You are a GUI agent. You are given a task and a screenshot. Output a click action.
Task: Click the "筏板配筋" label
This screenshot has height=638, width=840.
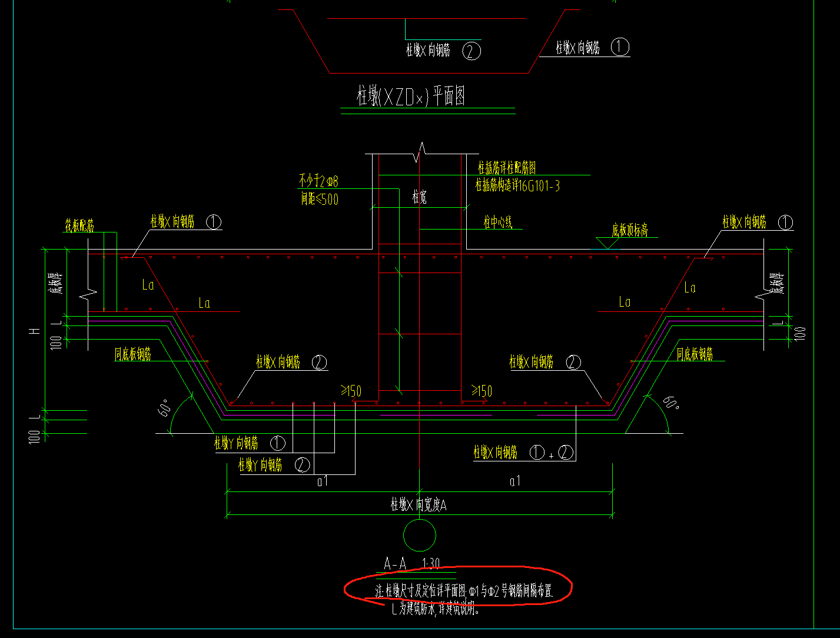[79, 225]
